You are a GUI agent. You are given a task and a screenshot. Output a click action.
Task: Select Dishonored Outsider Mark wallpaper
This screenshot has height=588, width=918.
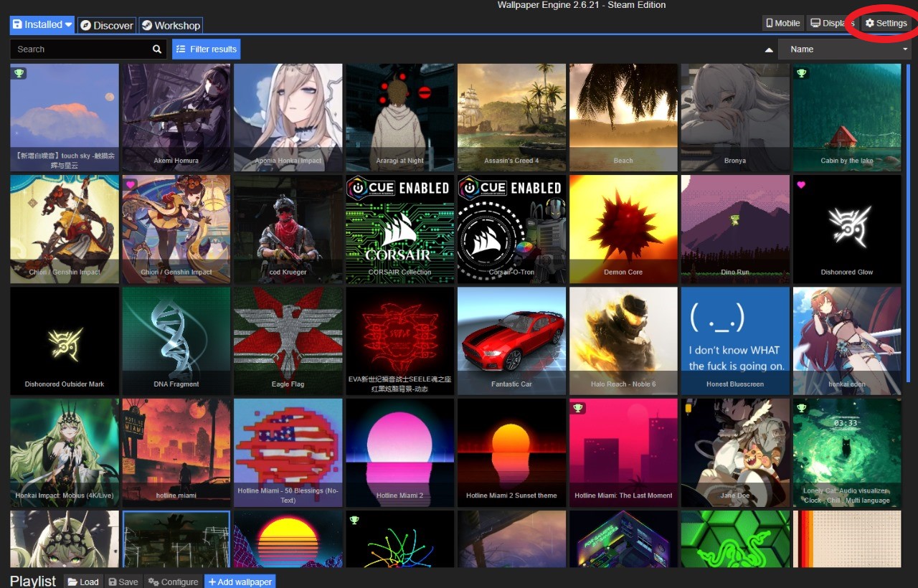tap(65, 341)
